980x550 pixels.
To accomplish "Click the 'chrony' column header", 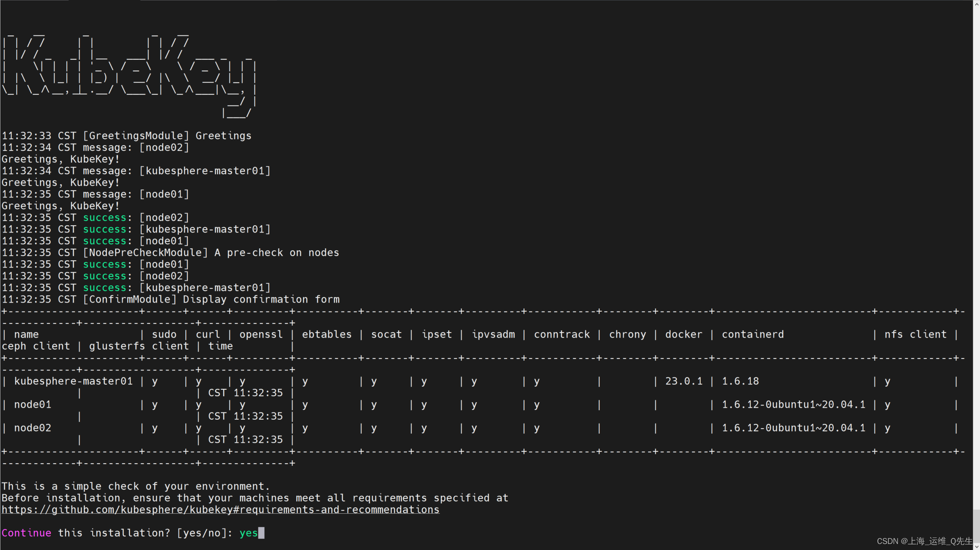I will point(627,334).
